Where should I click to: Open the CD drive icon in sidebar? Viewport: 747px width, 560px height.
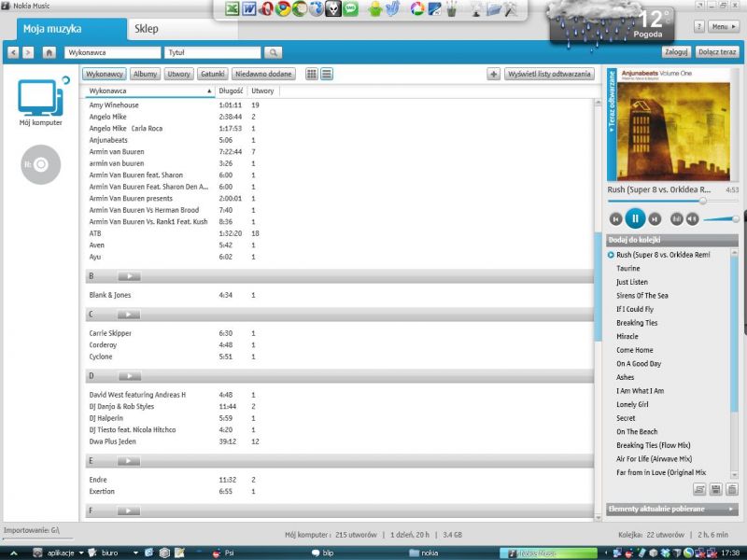[41, 165]
